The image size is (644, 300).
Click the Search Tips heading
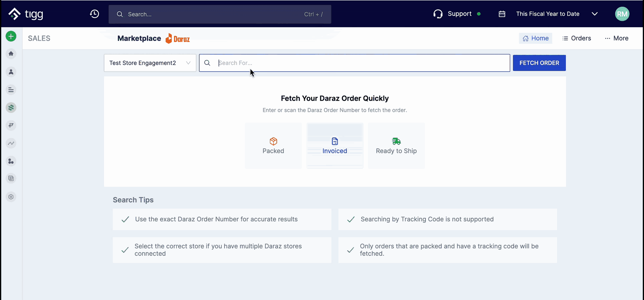click(x=133, y=200)
